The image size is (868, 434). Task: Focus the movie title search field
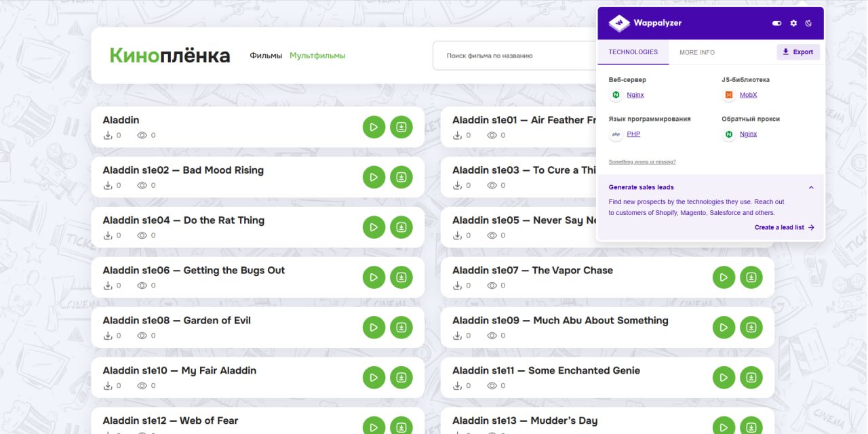click(515, 56)
